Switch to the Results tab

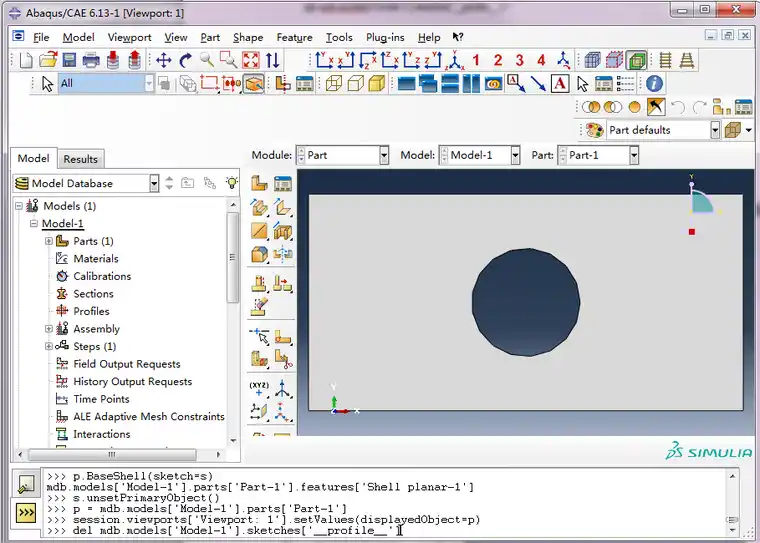pyautogui.click(x=80, y=159)
